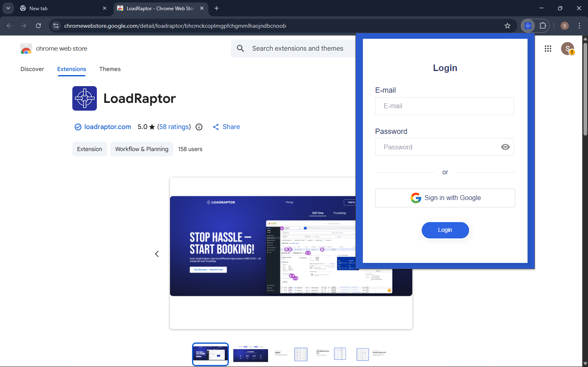Click the Extension category chip
The height and width of the screenshot is (367, 588).
[89, 149]
